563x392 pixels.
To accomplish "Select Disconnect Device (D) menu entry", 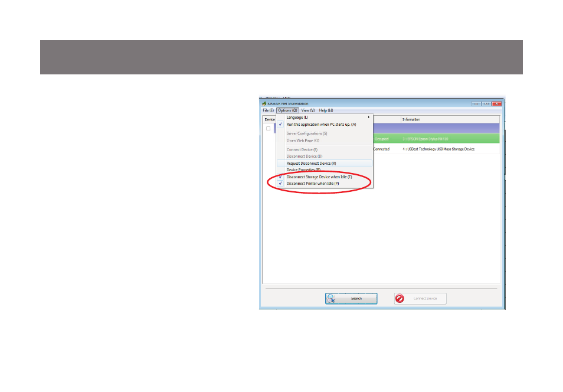I will pos(325,156).
